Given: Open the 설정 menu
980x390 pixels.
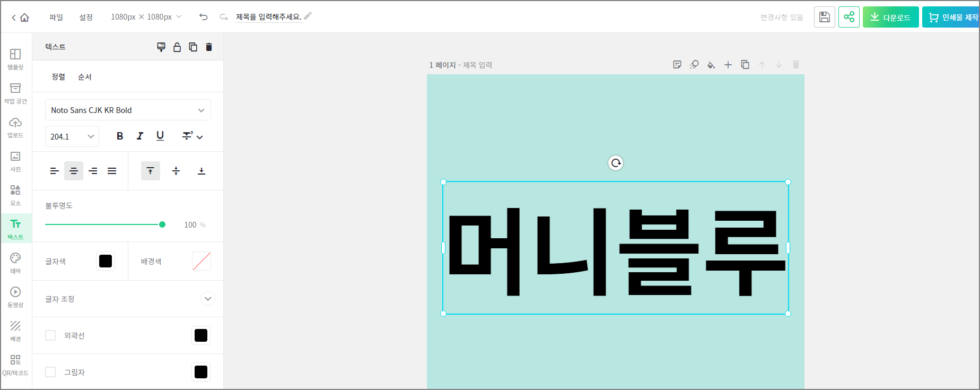Looking at the screenshot, I should (86, 17).
